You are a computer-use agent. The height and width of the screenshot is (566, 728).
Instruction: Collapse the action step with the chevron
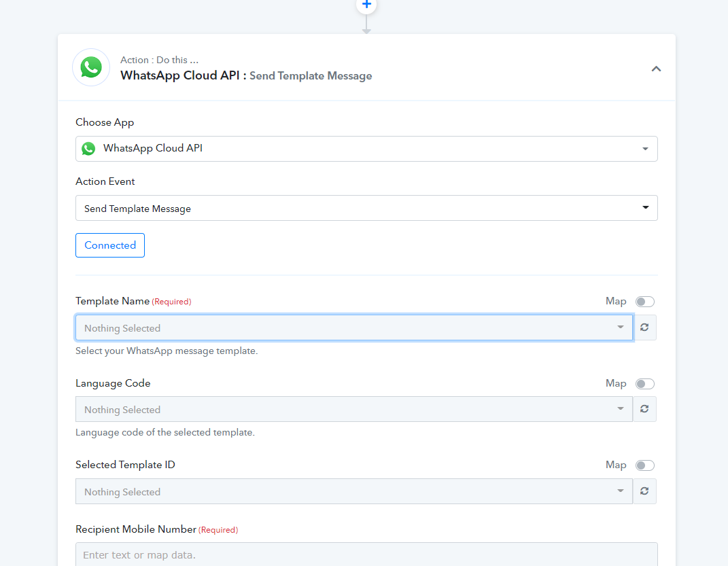[656, 69]
